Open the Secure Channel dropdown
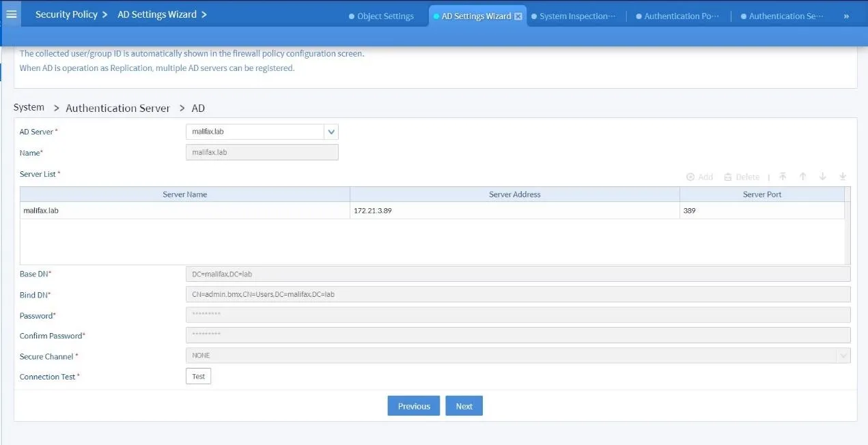The height and width of the screenshot is (445, 868). pyautogui.click(x=843, y=355)
